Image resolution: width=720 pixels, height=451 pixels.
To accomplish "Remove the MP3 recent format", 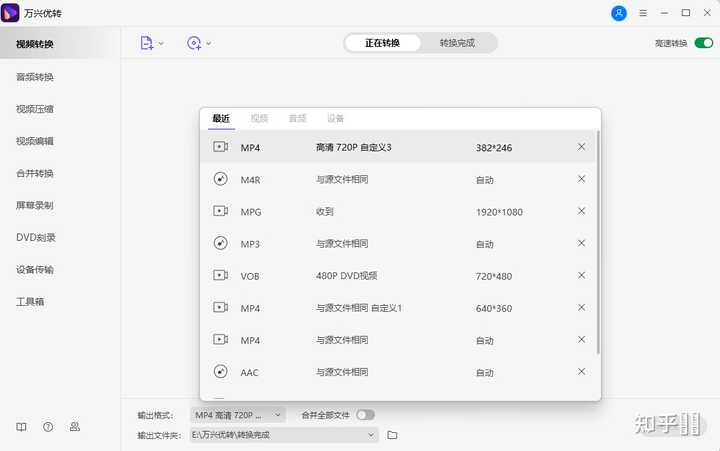I will [581, 243].
